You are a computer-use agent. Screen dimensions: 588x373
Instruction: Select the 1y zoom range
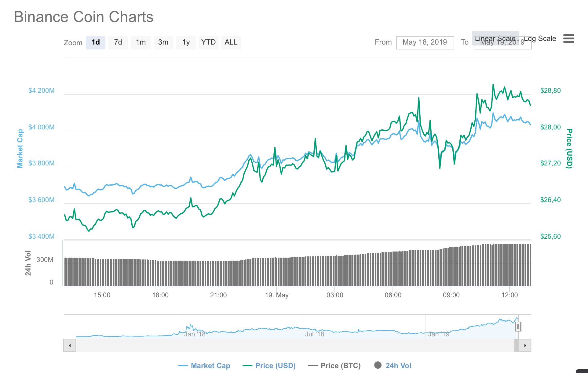point(186,42)
